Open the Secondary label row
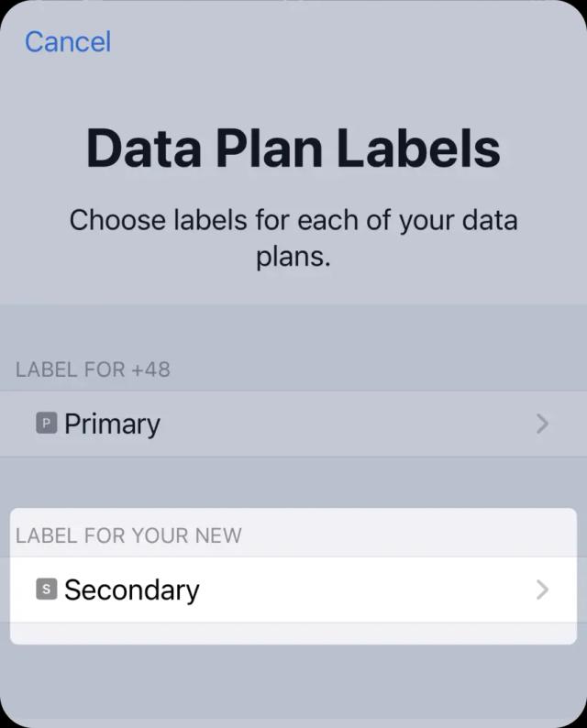The height and width of the screenshot is (728, 587). (x=293, y=590)
